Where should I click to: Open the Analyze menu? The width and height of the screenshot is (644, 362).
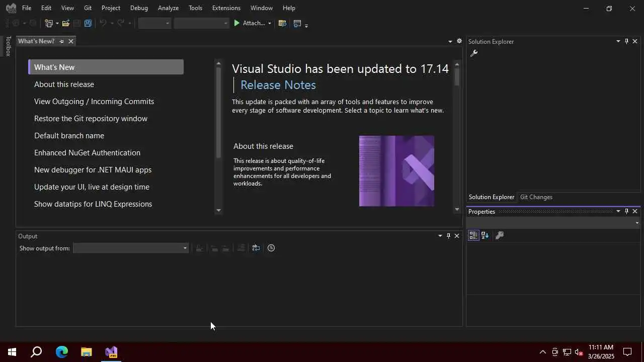coord(168,8)
